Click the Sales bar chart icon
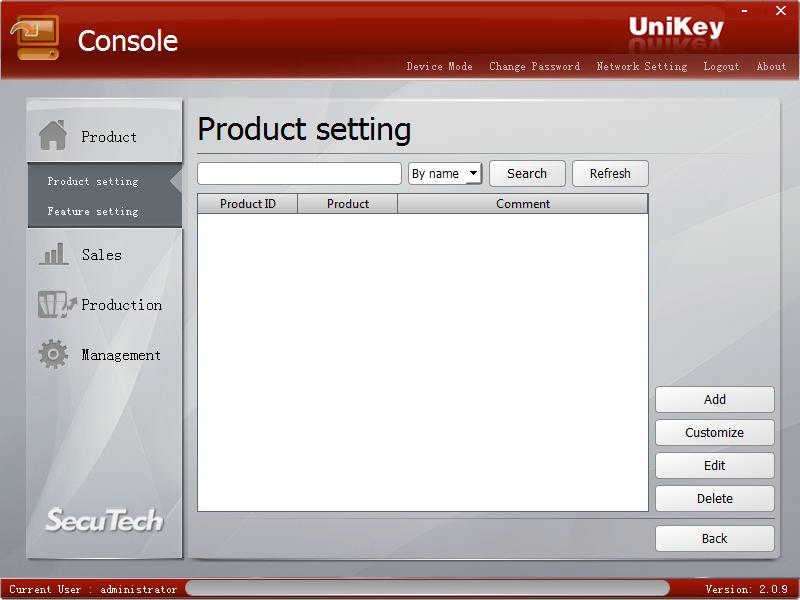Image resolution: width=800 pixels, height=600 pixels. pyautogui.click(x=53, y=254)
